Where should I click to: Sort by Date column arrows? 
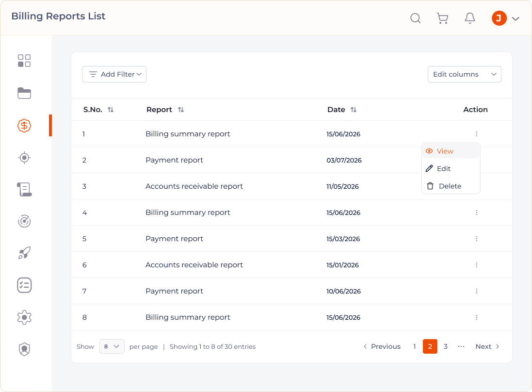(354, 110)
